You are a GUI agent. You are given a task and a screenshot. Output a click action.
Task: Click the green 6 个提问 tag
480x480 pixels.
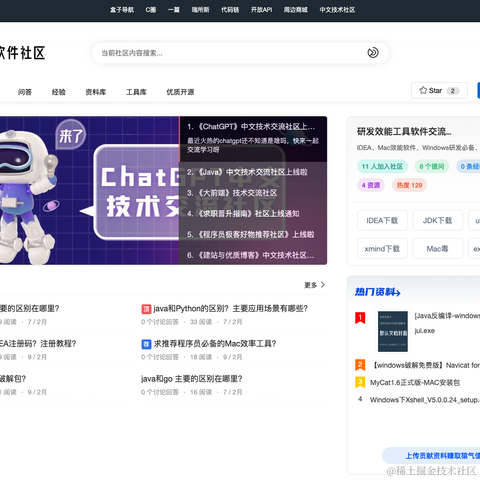[x=432, y=166]
